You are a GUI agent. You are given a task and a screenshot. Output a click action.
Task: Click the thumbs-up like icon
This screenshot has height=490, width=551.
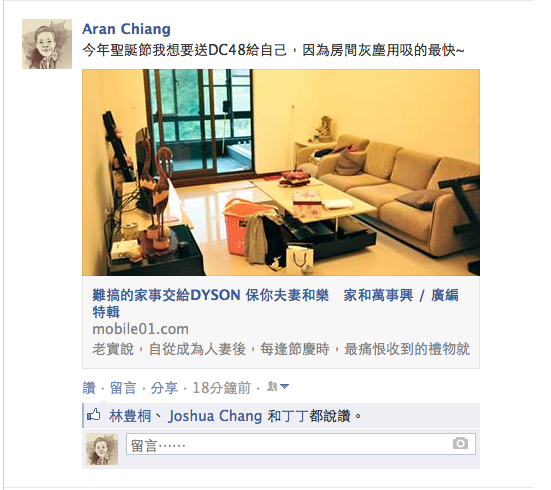[x=93, y=415]
